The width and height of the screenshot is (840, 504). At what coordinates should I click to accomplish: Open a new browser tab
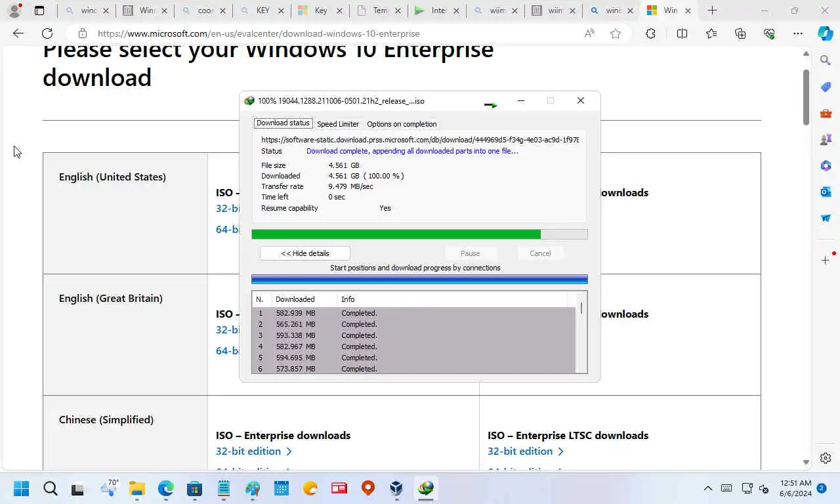pyautogui.click(x=712, y=10)
